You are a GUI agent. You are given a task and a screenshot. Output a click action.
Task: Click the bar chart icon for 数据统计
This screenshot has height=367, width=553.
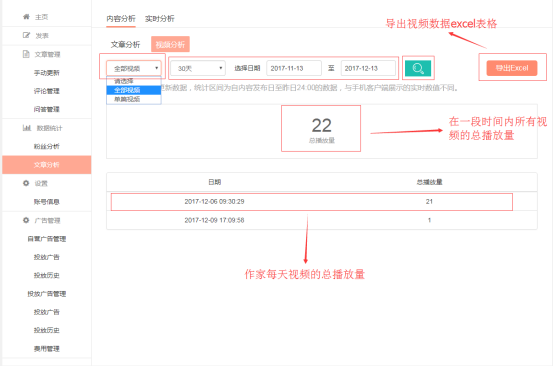tap(27, 128)
